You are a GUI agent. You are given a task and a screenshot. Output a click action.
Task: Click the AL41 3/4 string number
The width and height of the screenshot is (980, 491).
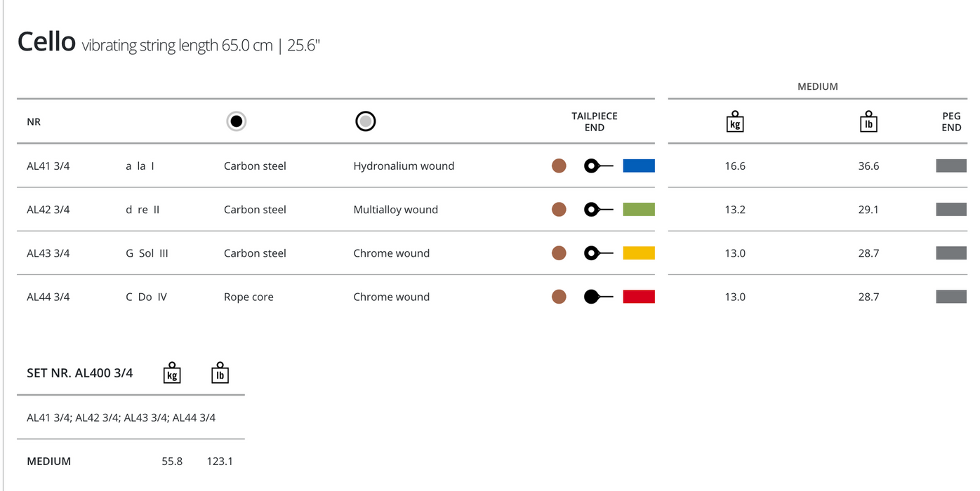[x=48, y=166]
